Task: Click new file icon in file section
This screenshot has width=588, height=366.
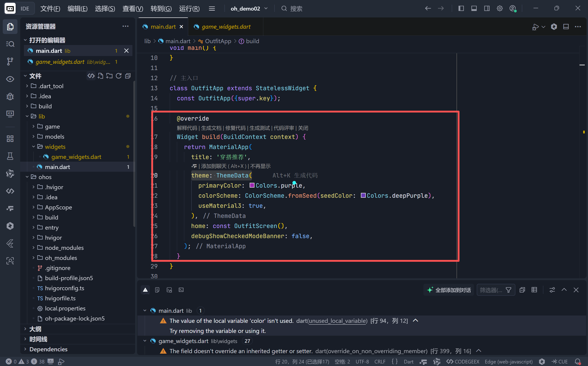Action: [100, 76]
